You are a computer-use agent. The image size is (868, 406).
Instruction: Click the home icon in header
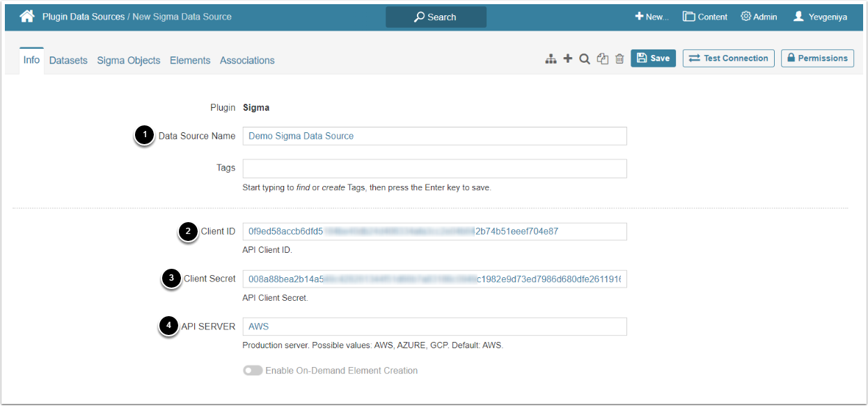tap(26, 16)
